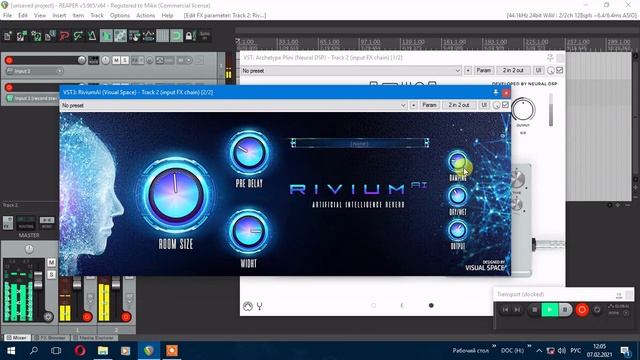Open Opera browser from taskbar
The width and height of the screenshot is (640, 360).
click(x=80, y=351)
